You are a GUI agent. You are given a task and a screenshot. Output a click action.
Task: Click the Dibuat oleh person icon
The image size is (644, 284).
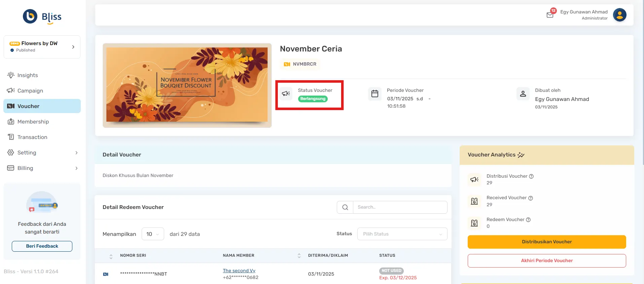click(x=523, y=94)
